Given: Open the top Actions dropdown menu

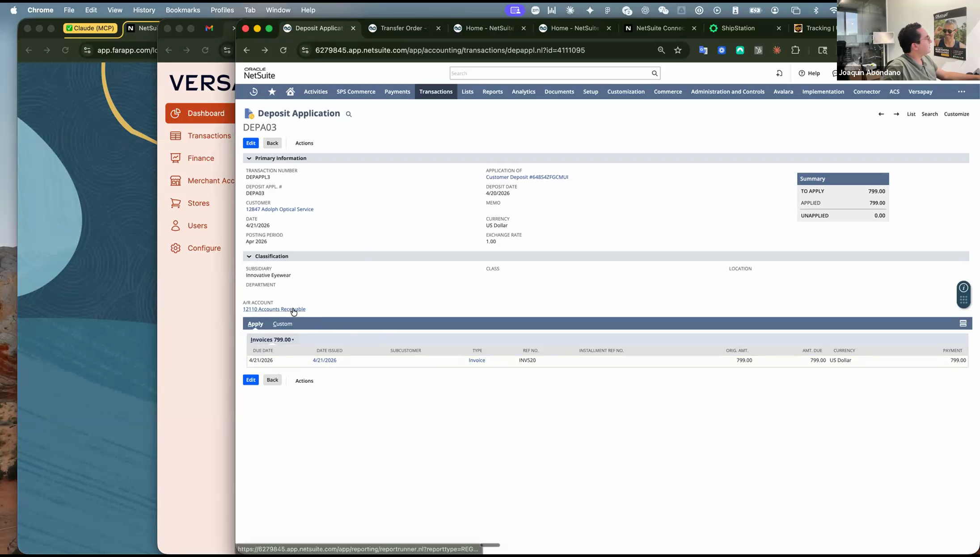Looking at the screenshot, I should point(304,143).
